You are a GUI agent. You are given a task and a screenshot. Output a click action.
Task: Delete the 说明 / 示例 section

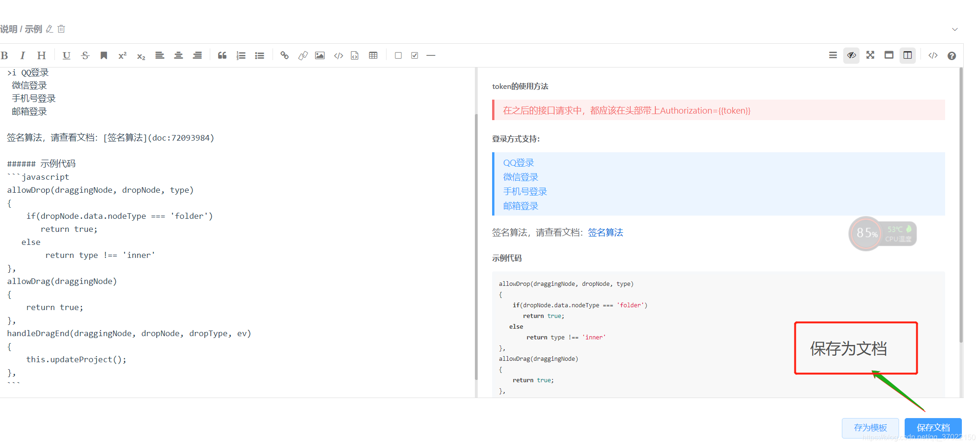[61, 29]
